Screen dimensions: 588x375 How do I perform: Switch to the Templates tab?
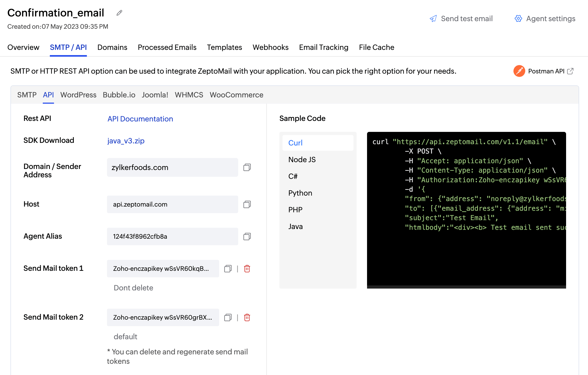tap(224, 47)
